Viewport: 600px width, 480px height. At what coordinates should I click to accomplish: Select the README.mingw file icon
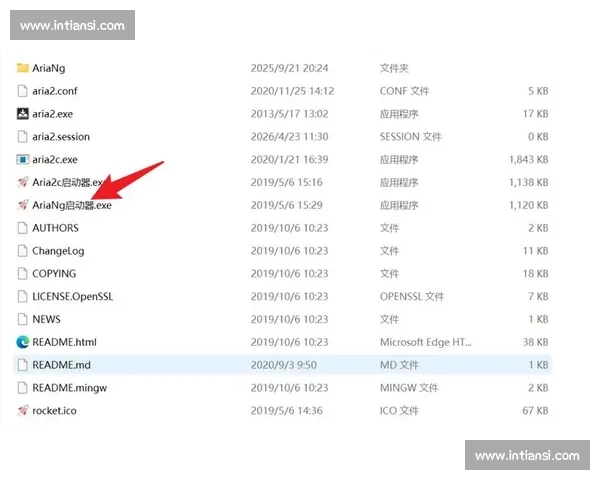click(23, 388)
